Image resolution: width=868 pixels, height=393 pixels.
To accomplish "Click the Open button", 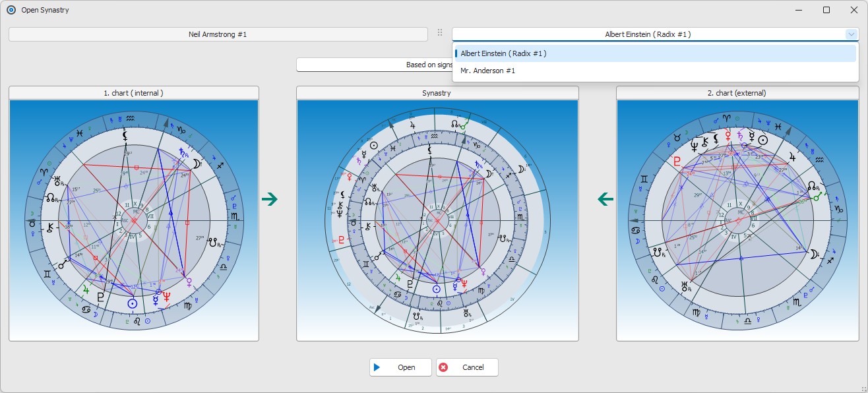I will [x=400, y=367].
